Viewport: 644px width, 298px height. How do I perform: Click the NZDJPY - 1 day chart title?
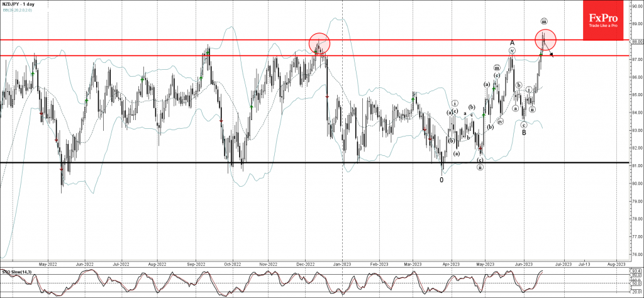tap(21, 5)
